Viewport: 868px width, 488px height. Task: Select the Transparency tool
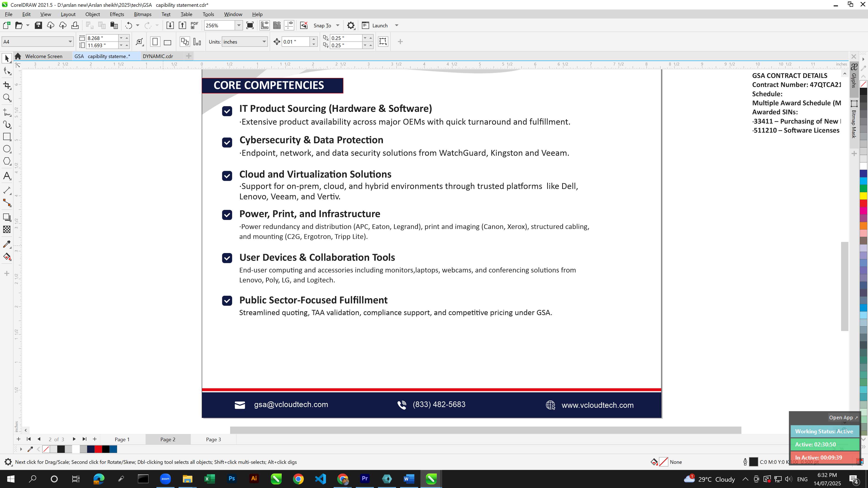[x=7, y=229]
